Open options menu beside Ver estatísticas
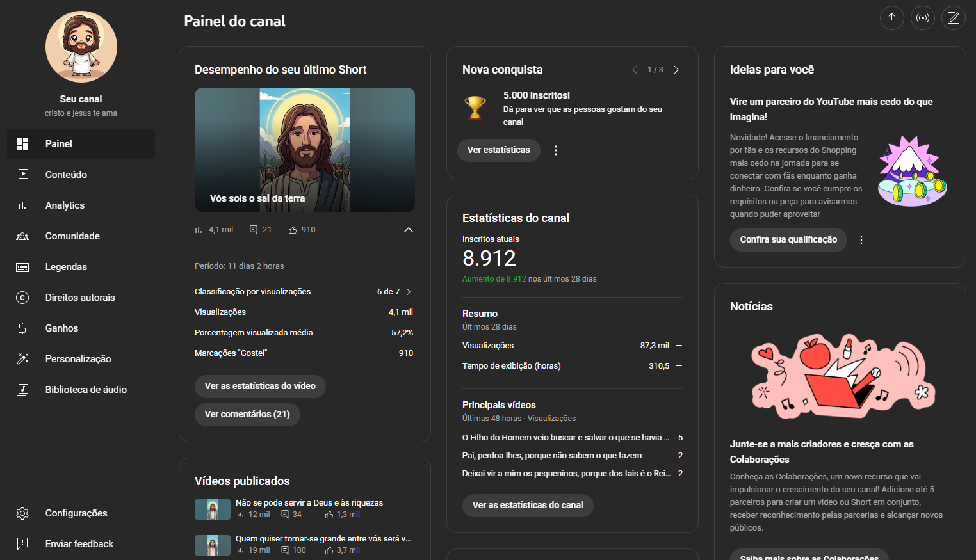The image size is (976, 560). pyautogui.click(x=556, y=150)
